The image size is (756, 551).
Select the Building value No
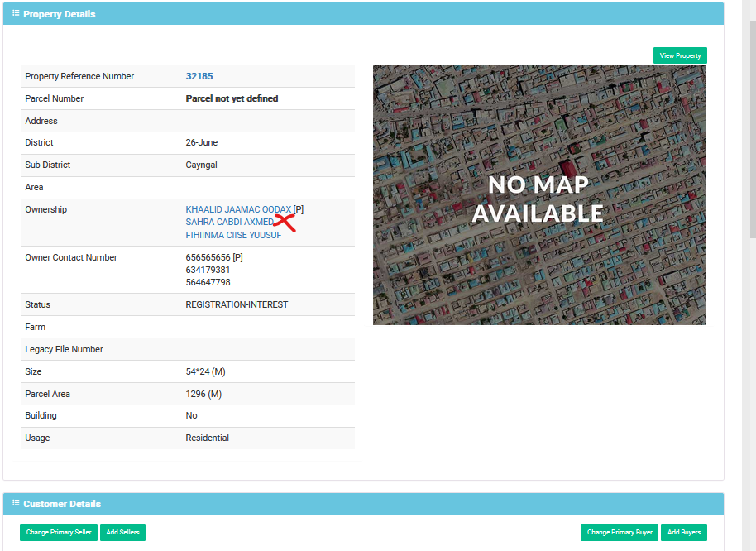191,415
